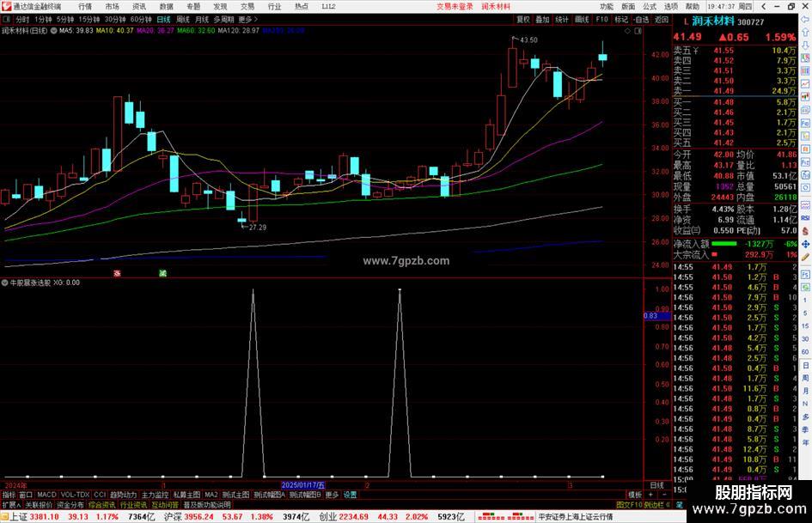
Task: Click the plus zoom button beside 模板
Action: [x=650, y=495]
